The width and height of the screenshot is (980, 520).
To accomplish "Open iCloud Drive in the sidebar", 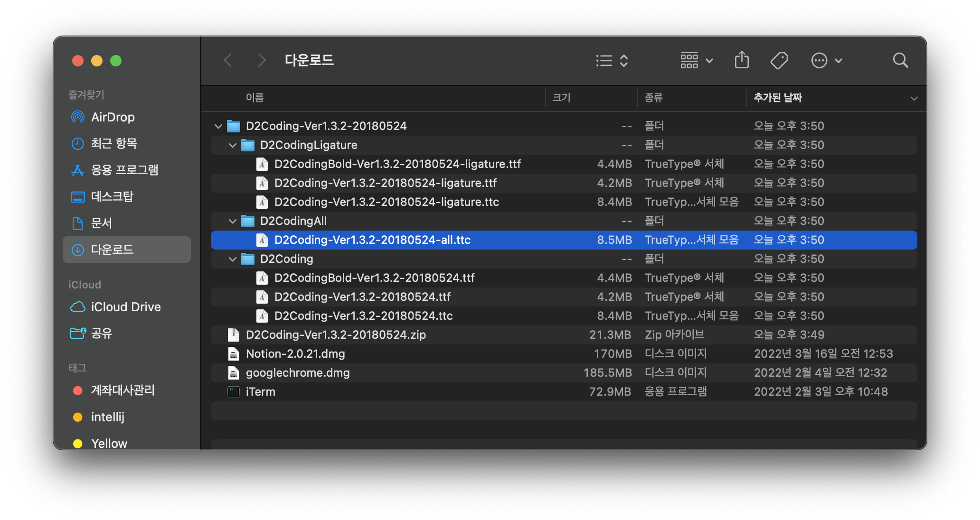I will (125, 307).
